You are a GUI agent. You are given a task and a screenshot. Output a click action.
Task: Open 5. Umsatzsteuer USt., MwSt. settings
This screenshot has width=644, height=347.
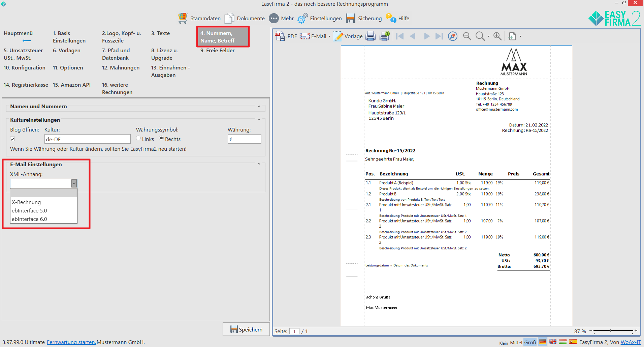[23, 54]
